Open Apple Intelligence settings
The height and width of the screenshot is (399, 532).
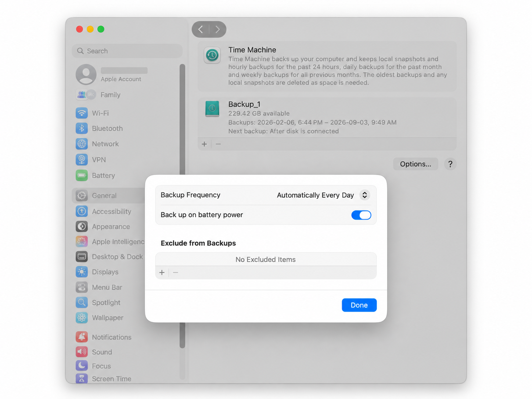click(109, 241)
